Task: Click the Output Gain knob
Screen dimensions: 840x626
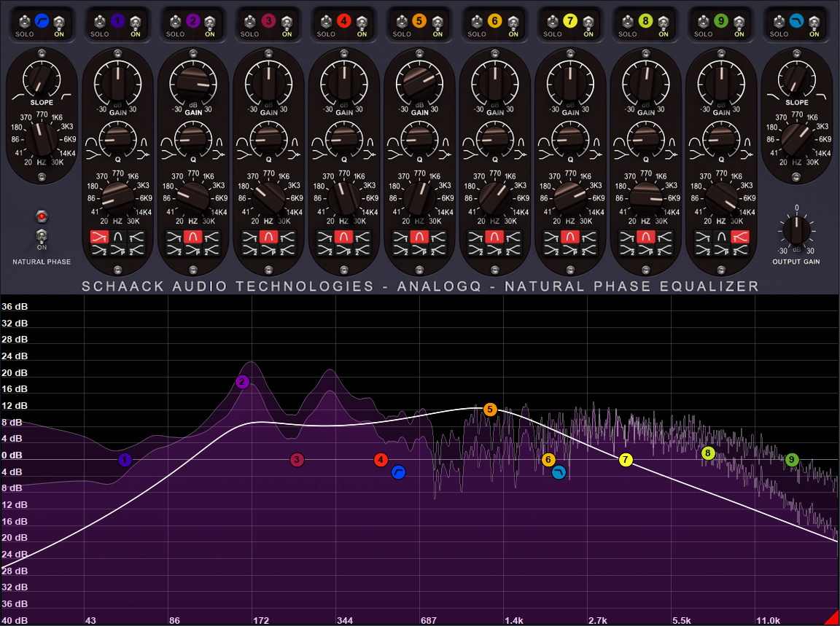Action: [x=796, y=230]
